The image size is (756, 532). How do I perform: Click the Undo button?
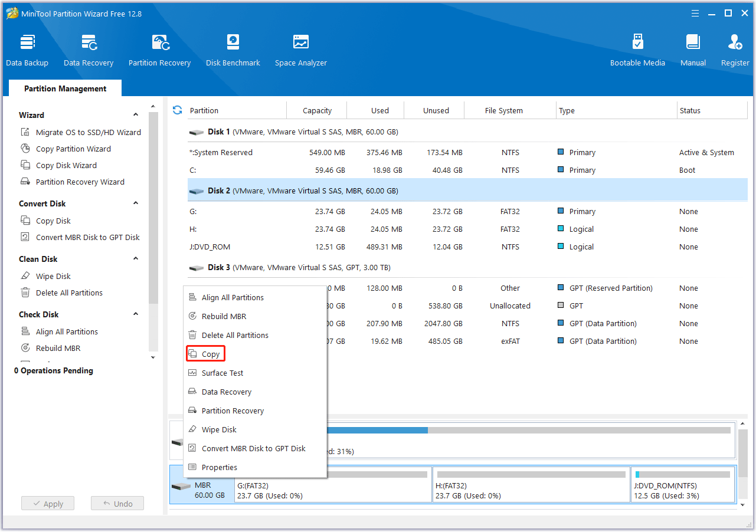pyautogui.click(x=117, y=503)
